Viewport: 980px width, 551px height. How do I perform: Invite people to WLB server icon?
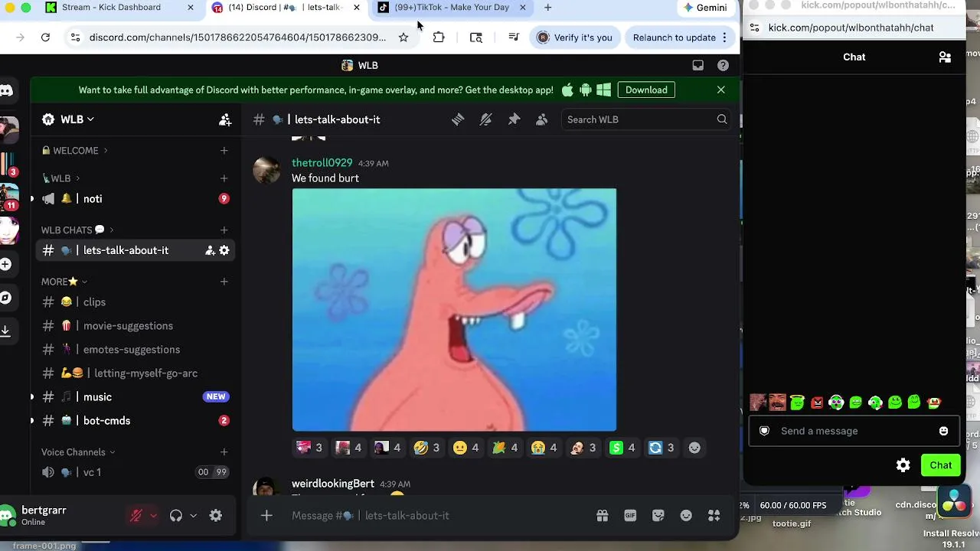(x=225, y=119)
